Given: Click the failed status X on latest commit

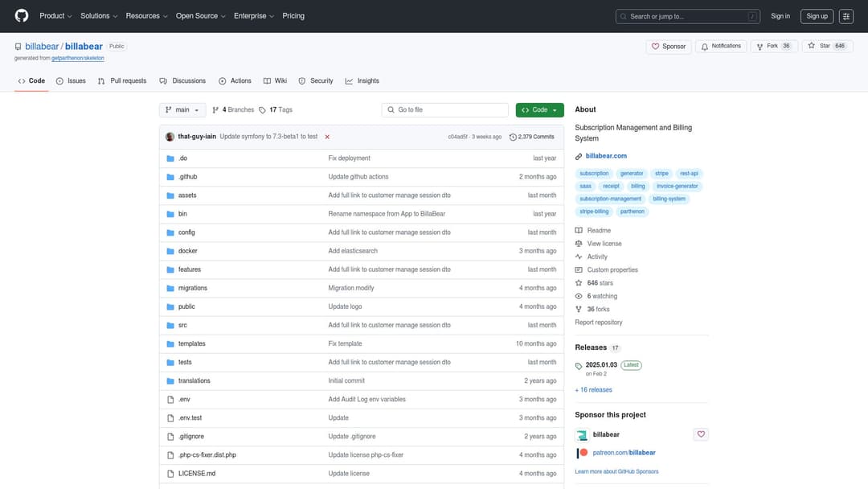Looking at the screenshot, I should (327, 137).
